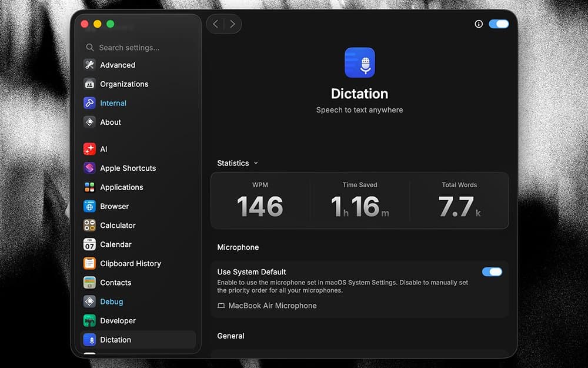Select the Clipboard History label in sidebar
Image resolution: width=588 pixels, height=368 pixels.
pyautogui.click(x=131, y=263)
